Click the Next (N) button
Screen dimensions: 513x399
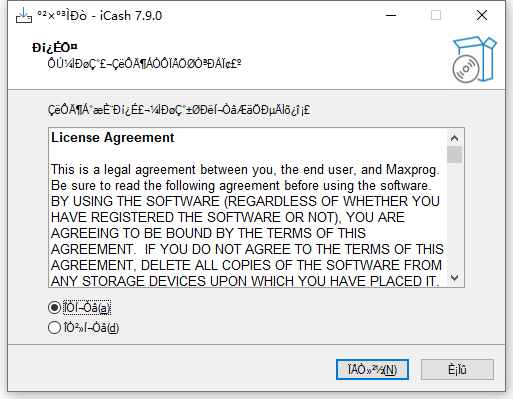(x=372, y=369)
